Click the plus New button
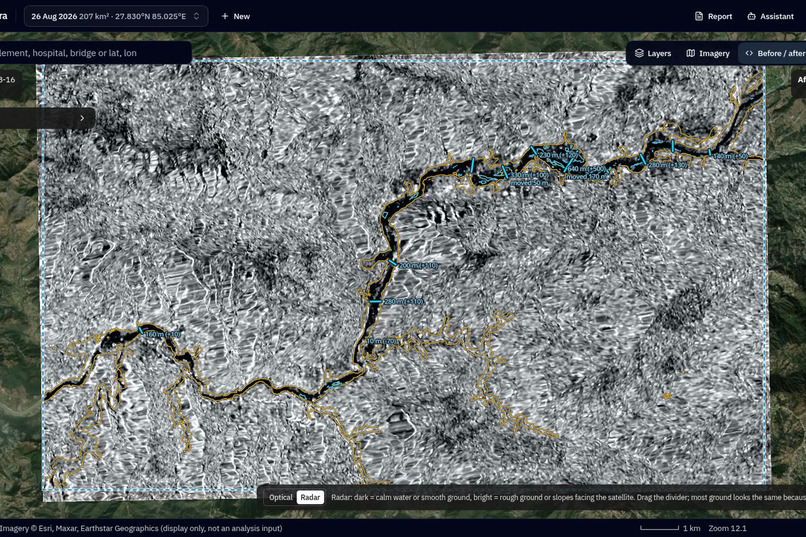The width and height of the screenshot is (806, 537). click(235, 16)
